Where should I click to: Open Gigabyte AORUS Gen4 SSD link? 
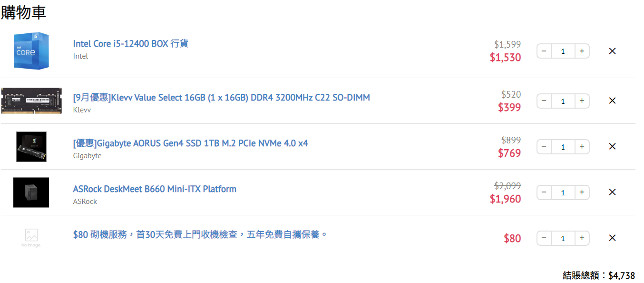(x=191, y=143)
